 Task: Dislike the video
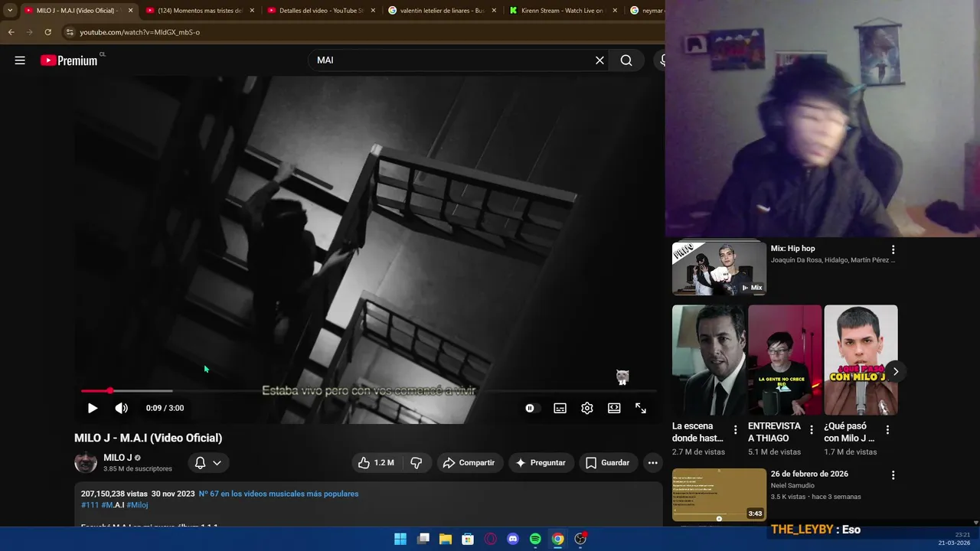(416, 462)
